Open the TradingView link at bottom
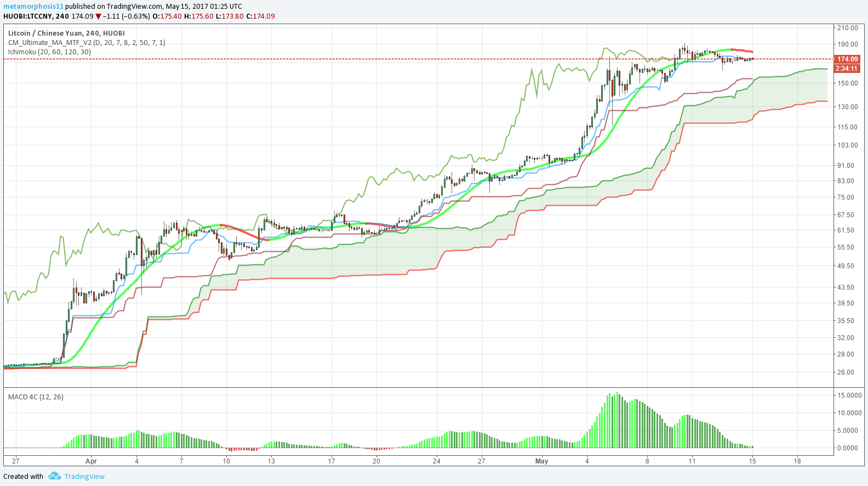 (84, 476)
